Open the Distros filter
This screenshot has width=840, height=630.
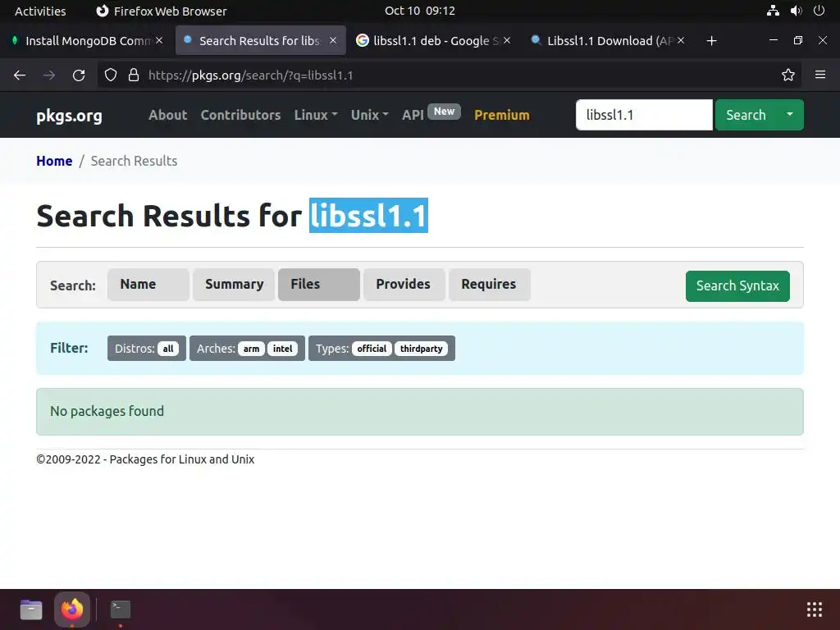click(146, 348)
